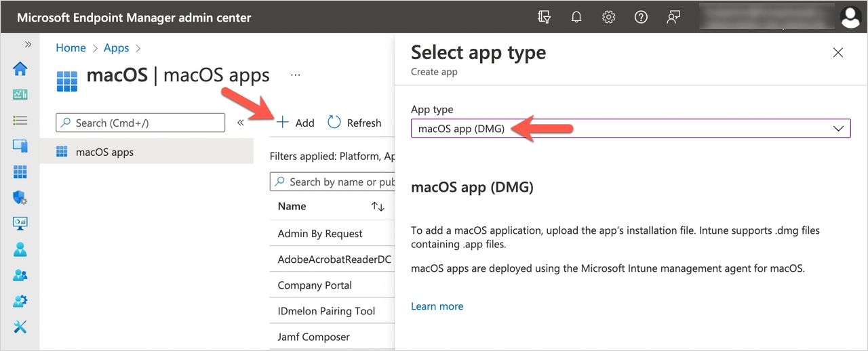The image size is (868, 351).
Task: Select the Devices icon in sidebar
Action: (20, 146)
